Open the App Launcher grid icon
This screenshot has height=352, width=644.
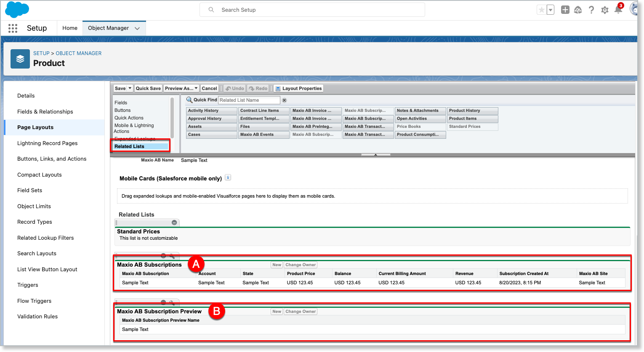point(13,28)
